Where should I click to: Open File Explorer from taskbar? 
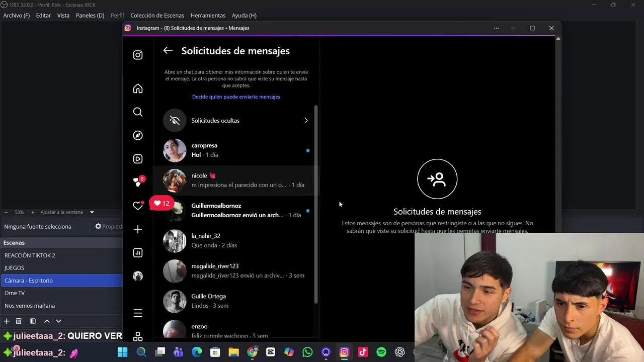233,352
